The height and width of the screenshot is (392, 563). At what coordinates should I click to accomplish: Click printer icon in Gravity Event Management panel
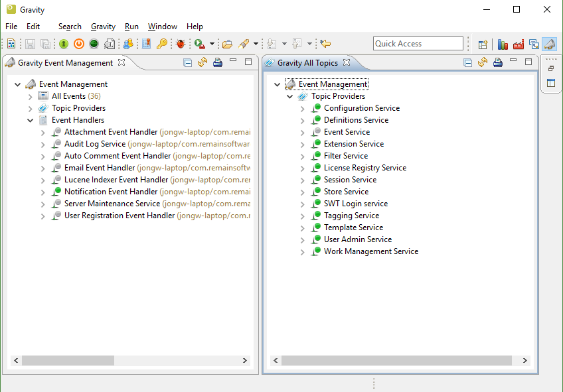217,62
